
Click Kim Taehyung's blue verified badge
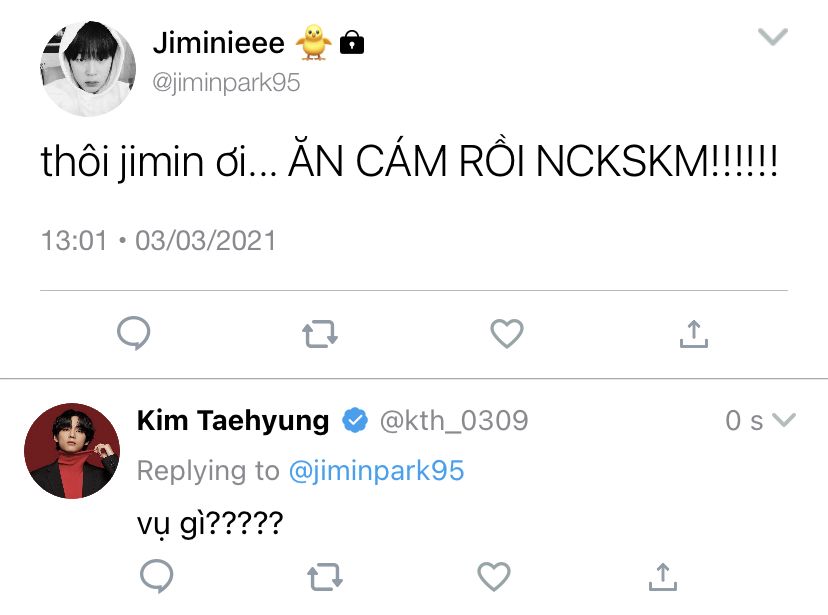(354, 421)
